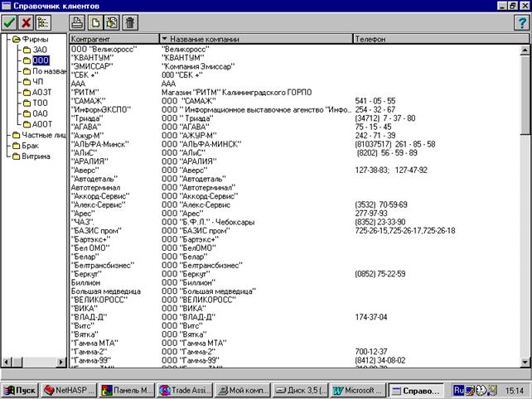The width and height of the screenshot is (532, 399).
Task: Open the Фирмы folder in tree
Action: click(31, 40)
